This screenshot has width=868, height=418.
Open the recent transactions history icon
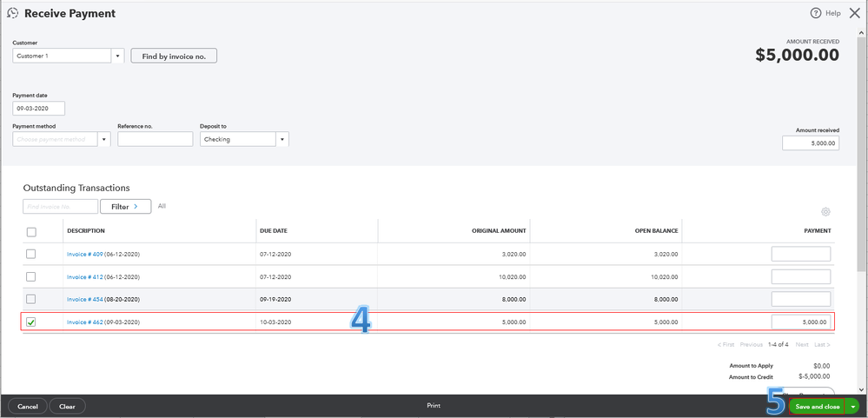point(13,13)
